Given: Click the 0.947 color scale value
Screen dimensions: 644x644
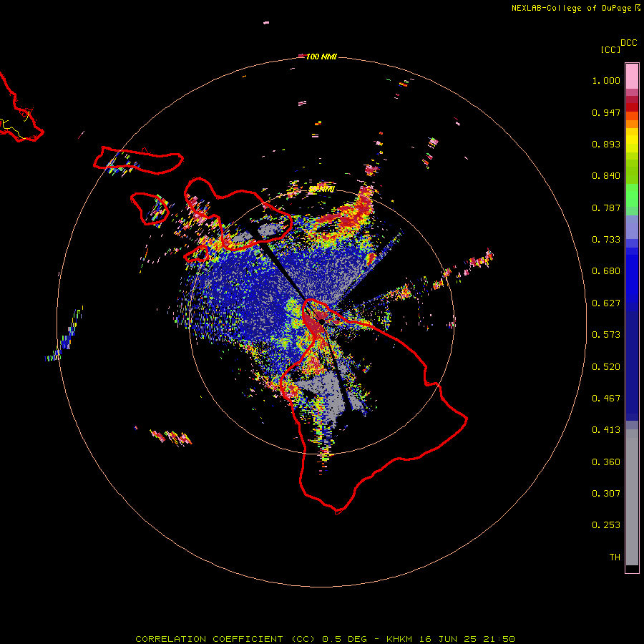Looking at the screenshot, I should point(606,112).
